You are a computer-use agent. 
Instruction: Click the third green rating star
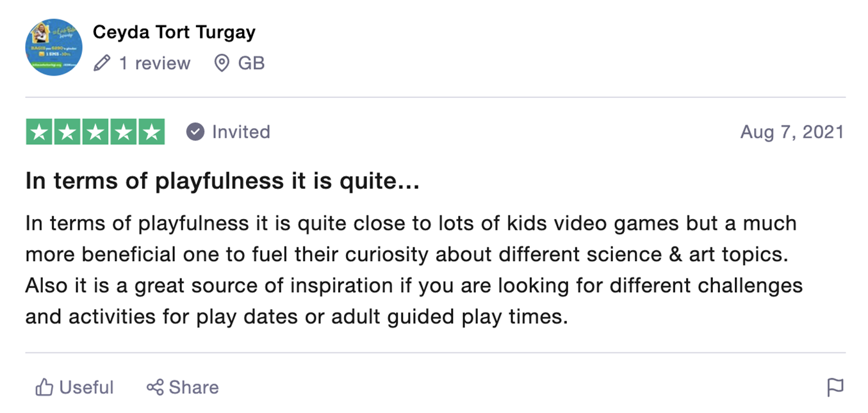pyautogui.click(x=95, y=132)
